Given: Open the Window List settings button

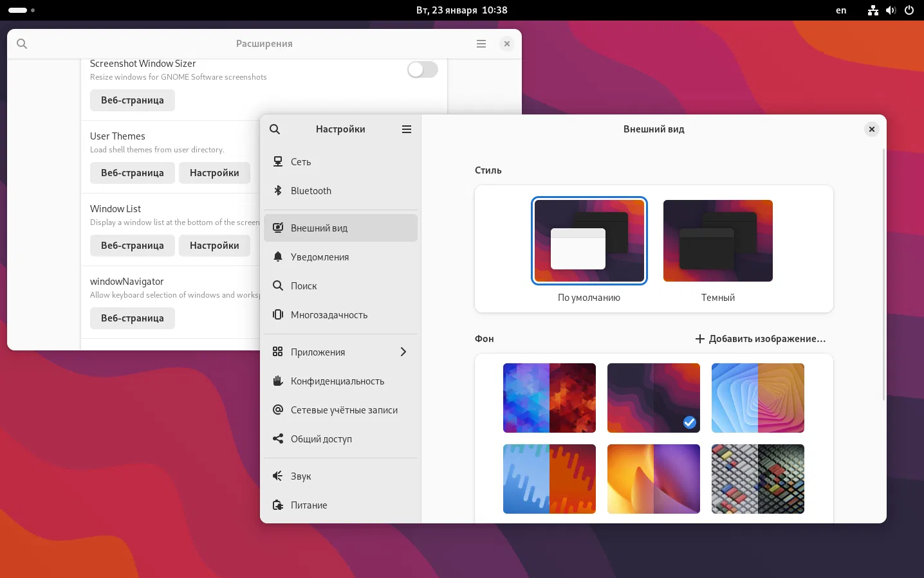Looking at the screenshot, I should [x=214, y=246].
